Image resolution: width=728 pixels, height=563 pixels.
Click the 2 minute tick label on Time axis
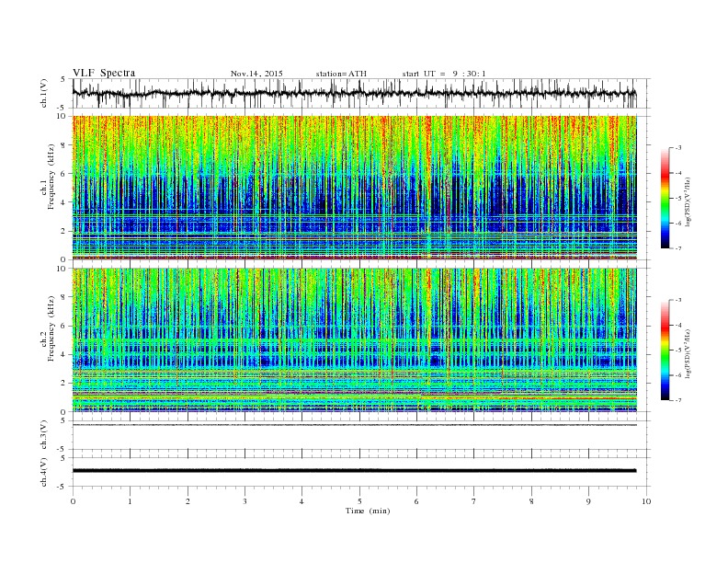(188, 501)
